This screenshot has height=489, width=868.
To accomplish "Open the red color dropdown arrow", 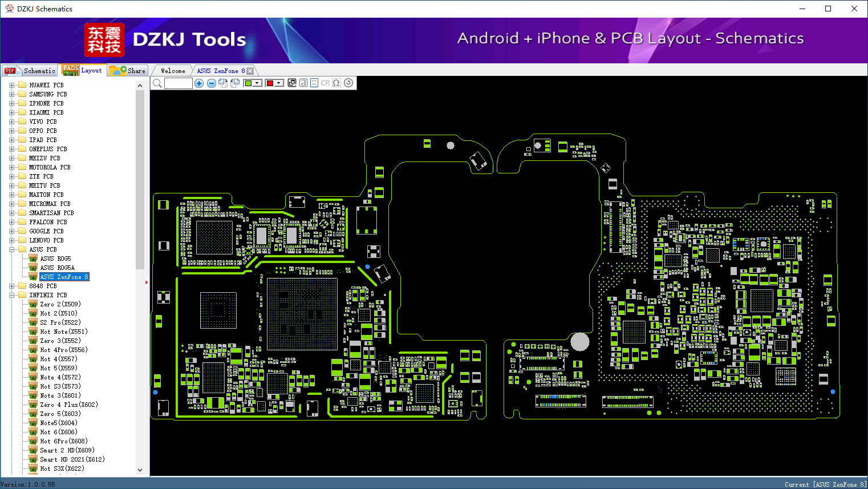I will click(x=279, y=83).
